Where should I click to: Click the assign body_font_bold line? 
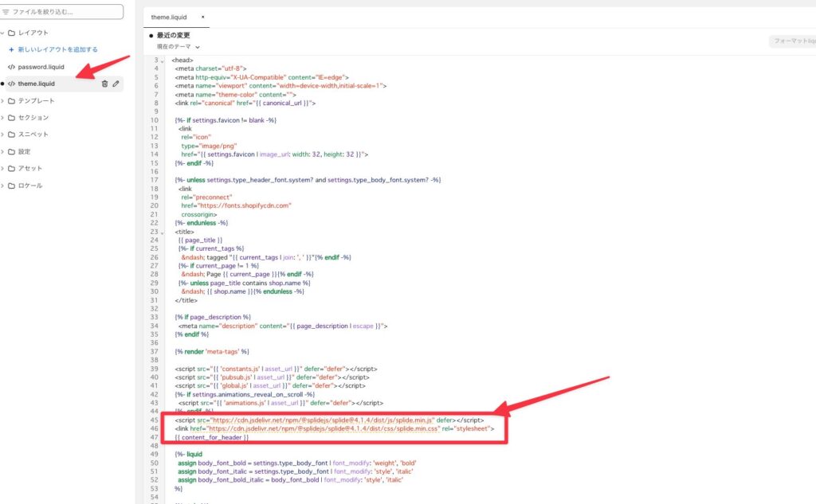297,463
